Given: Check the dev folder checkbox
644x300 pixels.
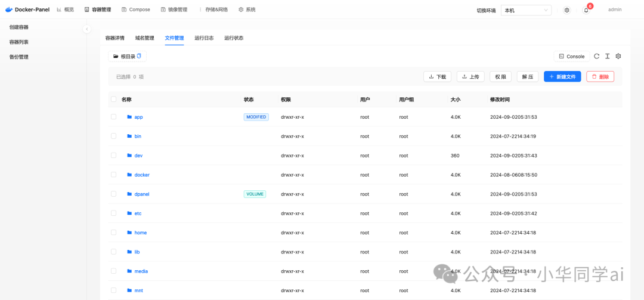Looking at the screenshot, I should pyautogui.click(x=114, y=155).
